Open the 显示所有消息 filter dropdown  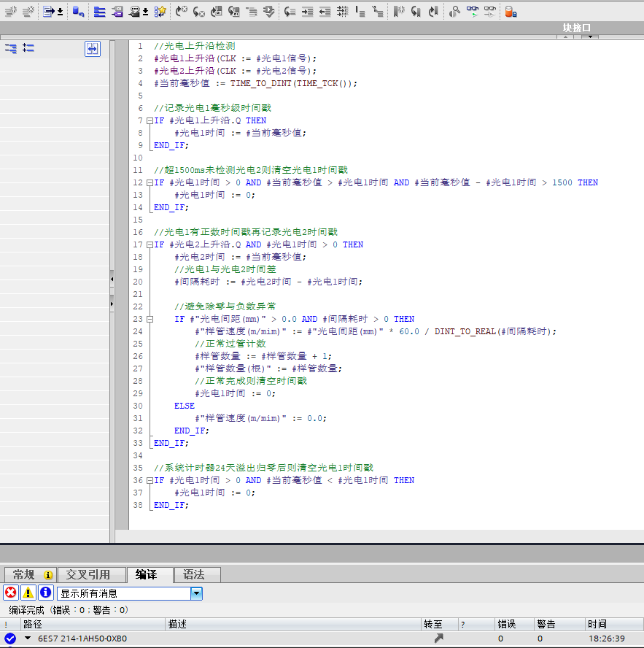click(197, 594)
